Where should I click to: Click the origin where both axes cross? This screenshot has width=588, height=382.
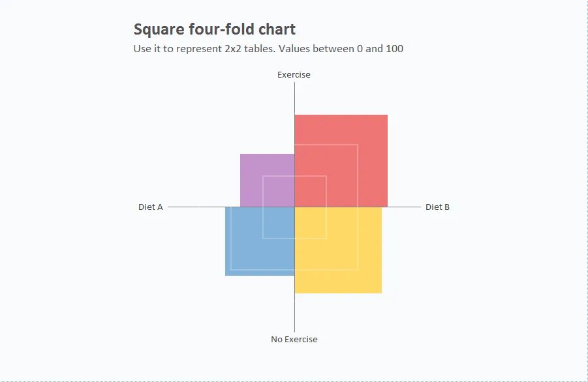click(294, 207)
